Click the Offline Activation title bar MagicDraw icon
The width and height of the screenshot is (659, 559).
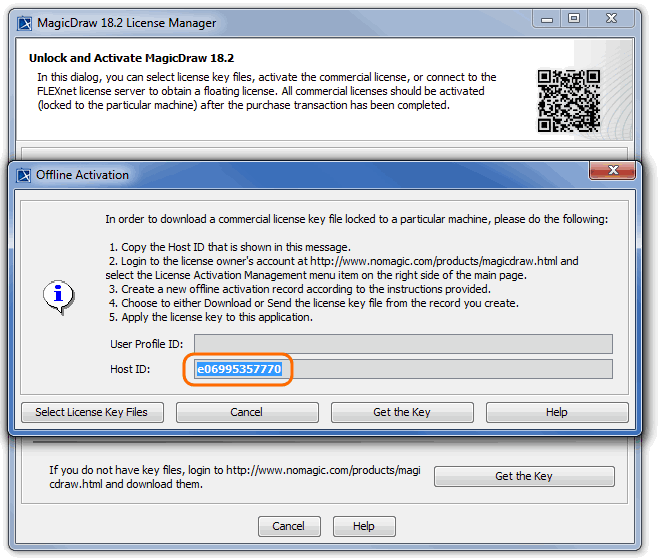tap(24, 175)
